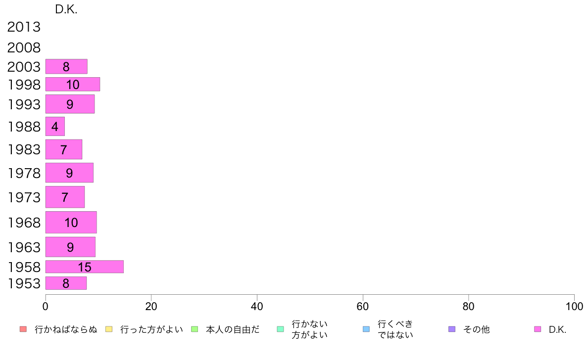Select the 1958 bar showing 15
The width and height of the screenshot is (588, 364).
tap(84, 267)
